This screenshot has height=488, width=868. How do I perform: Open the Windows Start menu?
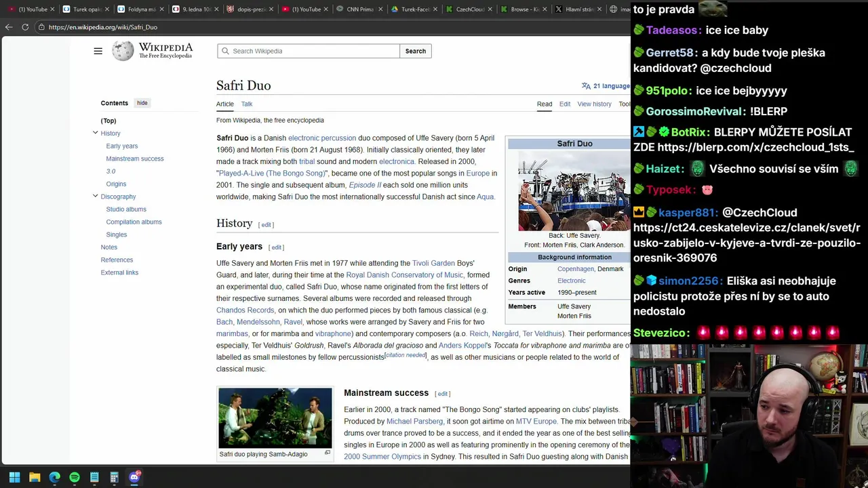[14, 477]
